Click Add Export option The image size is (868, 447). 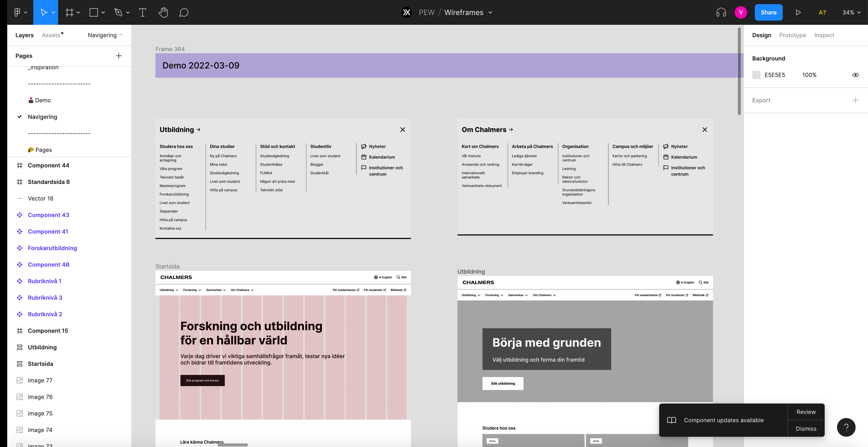pos(855,100)
